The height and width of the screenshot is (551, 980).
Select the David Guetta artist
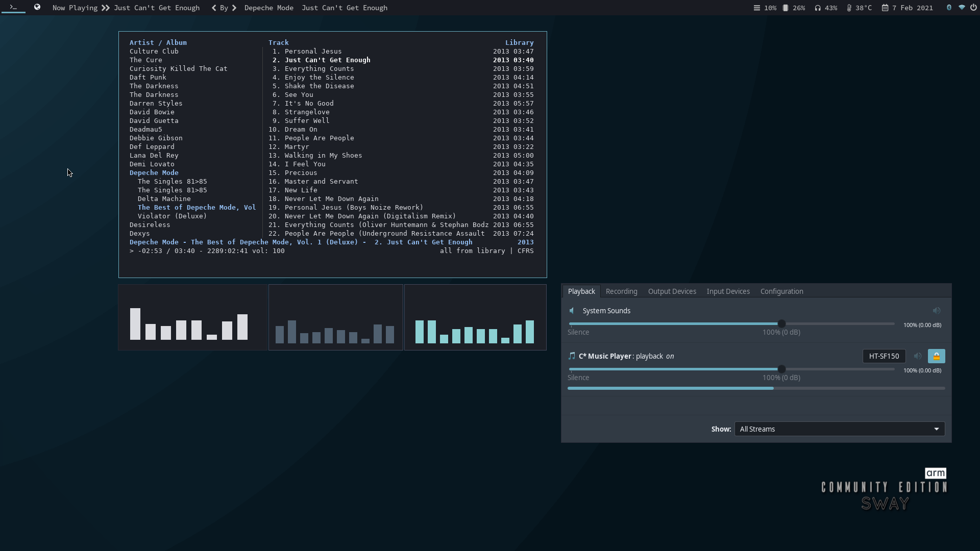coord(154,121)
